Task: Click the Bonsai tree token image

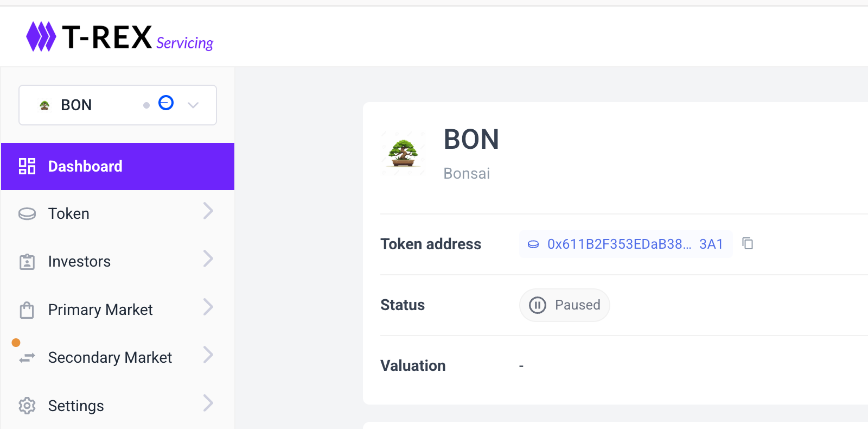Action: [x=403, y=154]
